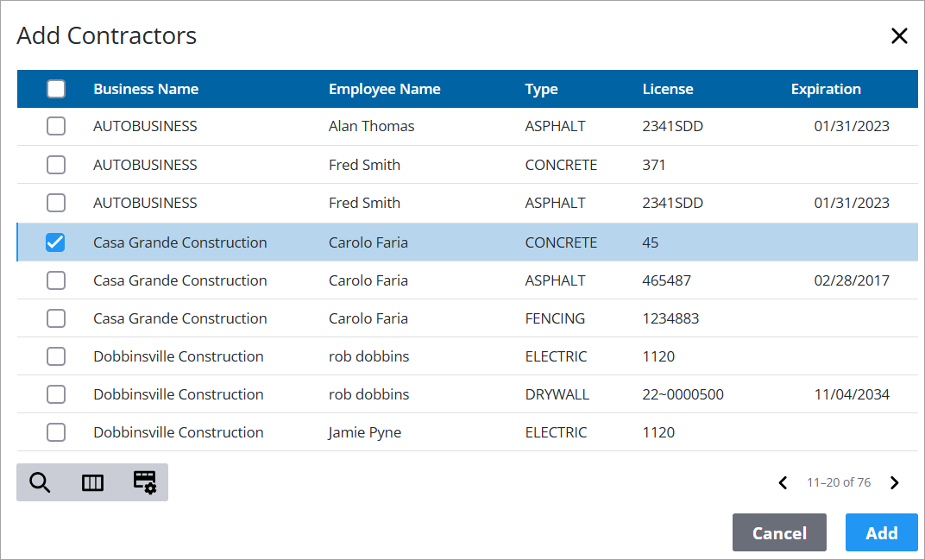Go to the next page arrow
925x560 pixels.
895,483
